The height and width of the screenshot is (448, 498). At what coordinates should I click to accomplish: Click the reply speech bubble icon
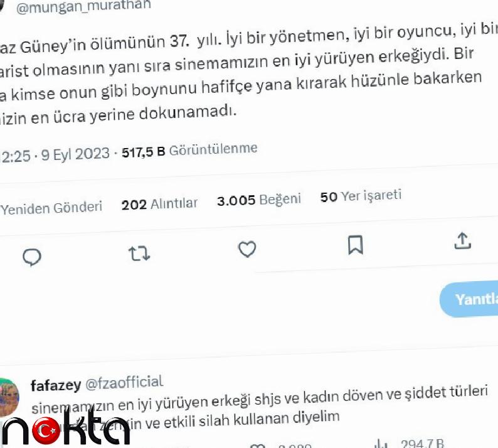coord(32,257)
